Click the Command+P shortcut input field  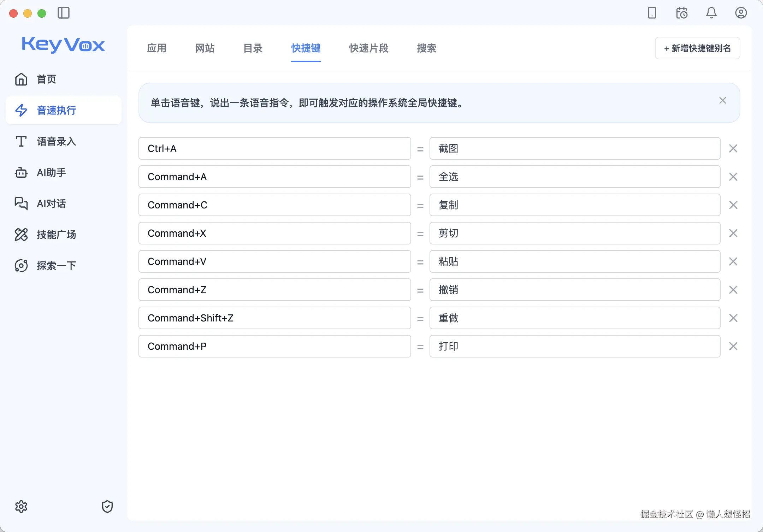[x=274, y=346]
